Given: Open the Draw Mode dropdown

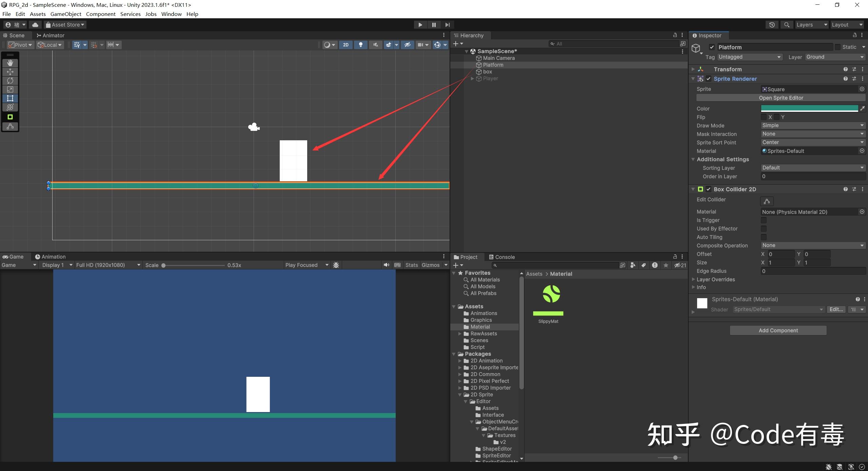Looking at the screenshot, I should pos(813,125).
